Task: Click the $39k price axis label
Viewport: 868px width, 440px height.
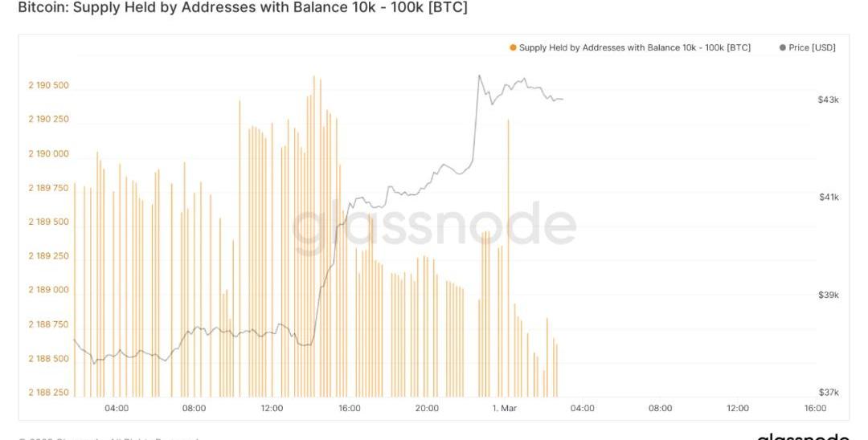Action: [x=829, y=295]
